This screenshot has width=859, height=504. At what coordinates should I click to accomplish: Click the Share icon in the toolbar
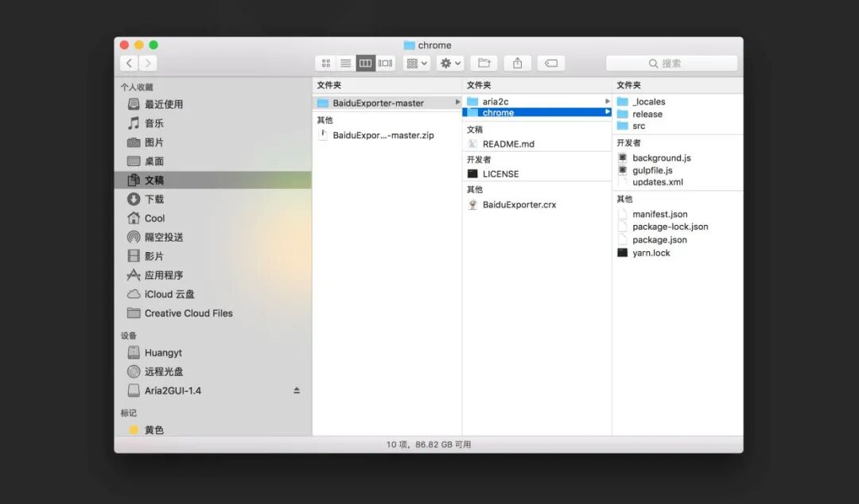tap(517, 63)
